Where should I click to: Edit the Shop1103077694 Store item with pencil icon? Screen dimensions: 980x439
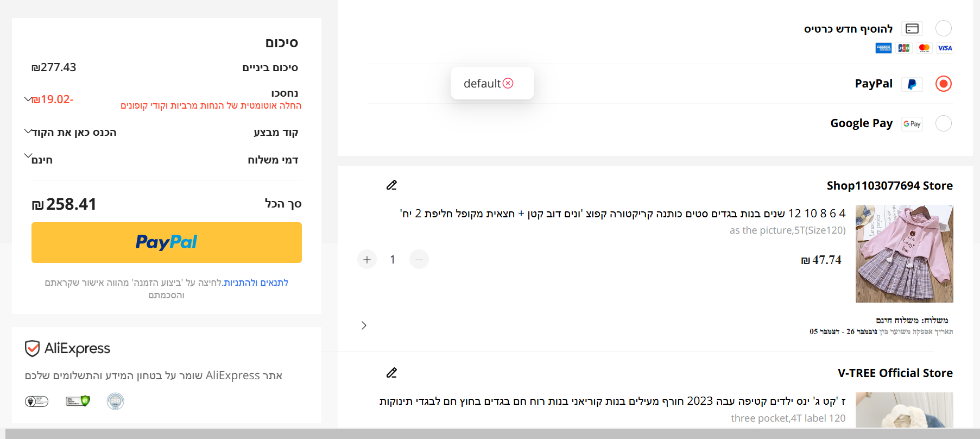coord(391,185)
